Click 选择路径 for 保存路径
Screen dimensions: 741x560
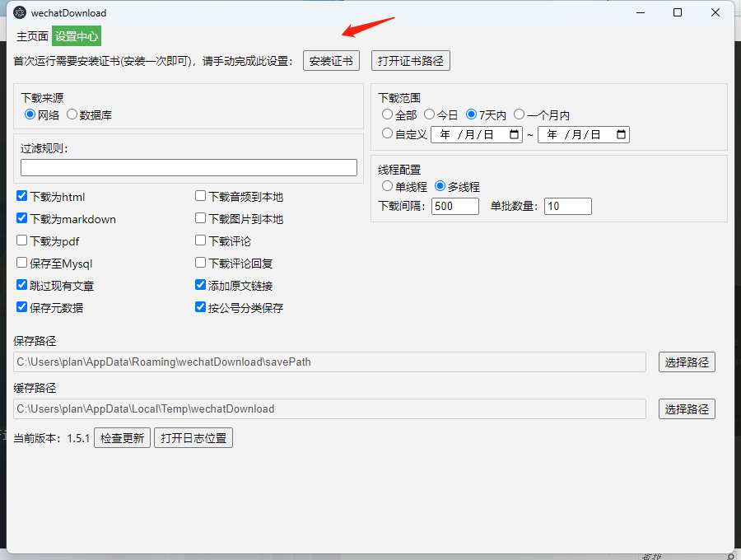(x=687, y=362)
